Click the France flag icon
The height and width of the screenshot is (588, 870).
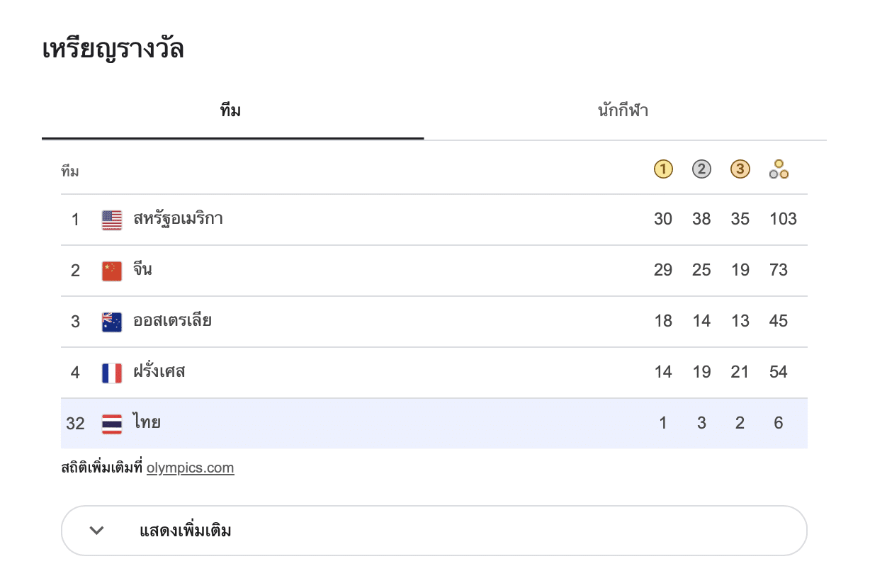pos(112,373)
